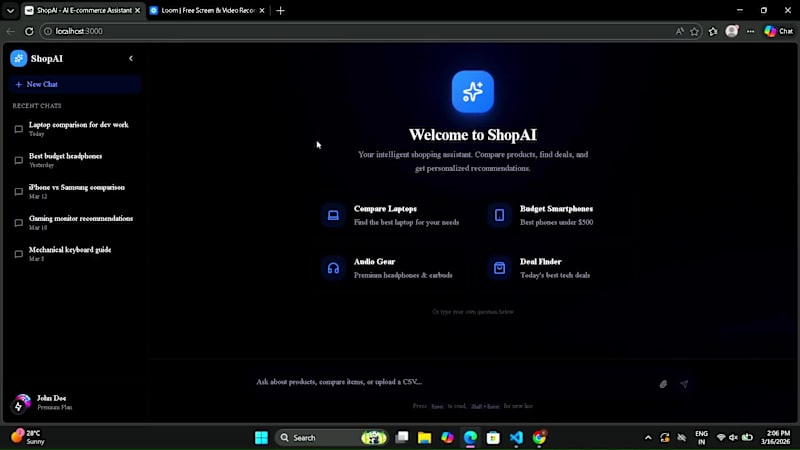This screenshot has width=800, height=450.
Task: Click the attach file paperclip icon
Action: point(663,384)
